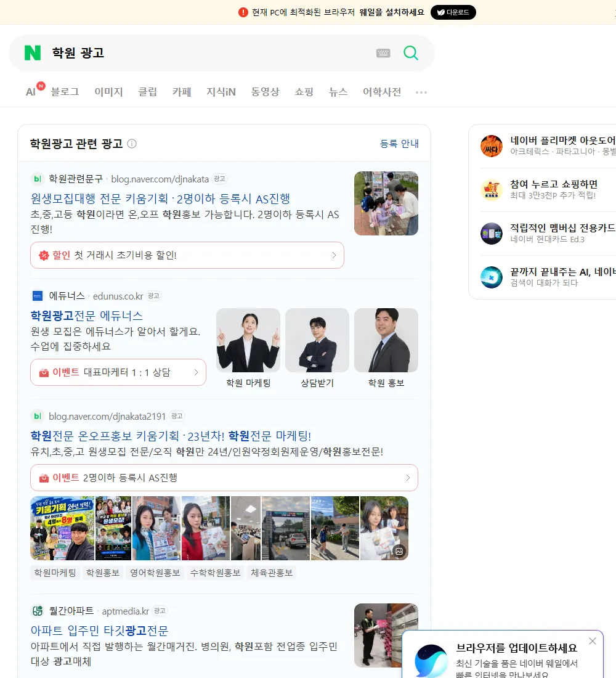Image resolution: width=616 pixels, height=678 pixels.
Task: Close the browser update popup
Action: click(x=592, y=641)
